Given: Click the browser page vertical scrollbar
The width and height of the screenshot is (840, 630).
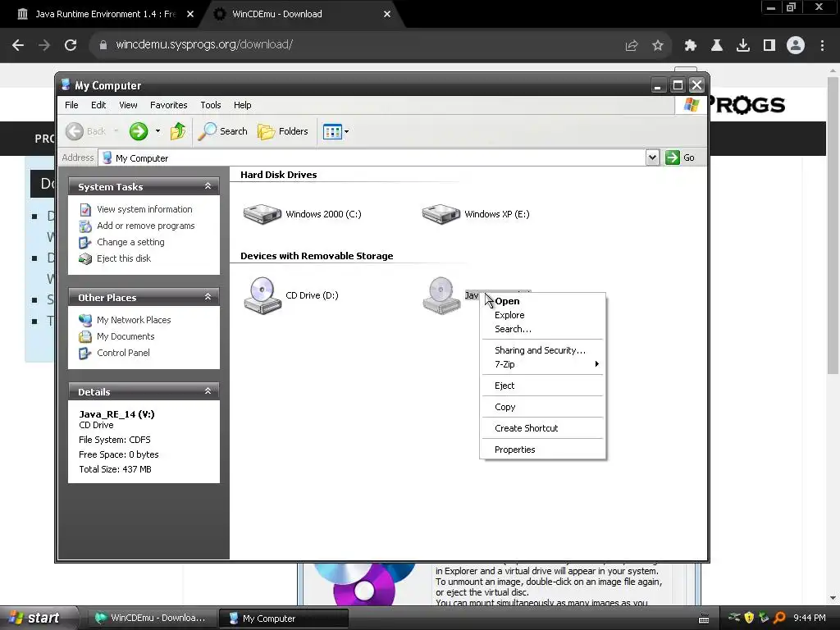Looking at the screenshot, I should point(833,225).
